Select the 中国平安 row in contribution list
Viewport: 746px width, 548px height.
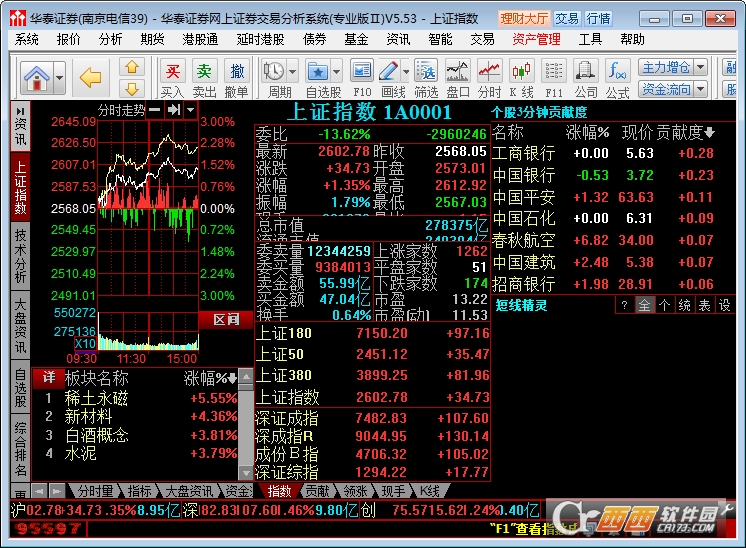tap(523, 197)
